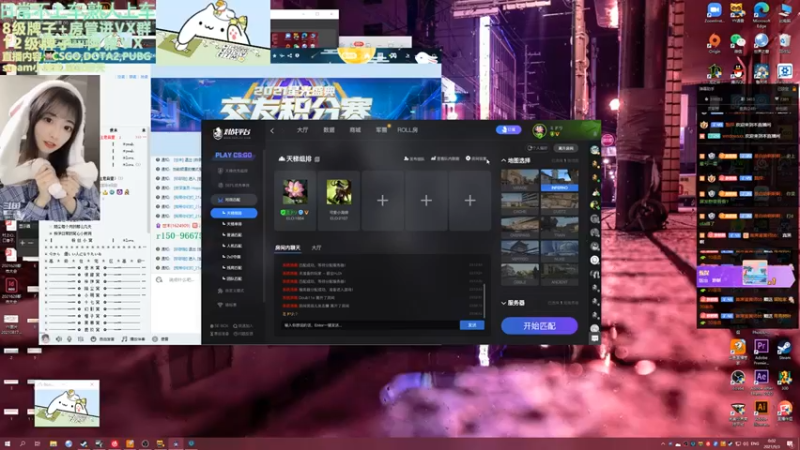Screen dimensions: 800x450
Task: Open Adobe Premiere Pro desktop shortcut
Action: coord(761,350)
